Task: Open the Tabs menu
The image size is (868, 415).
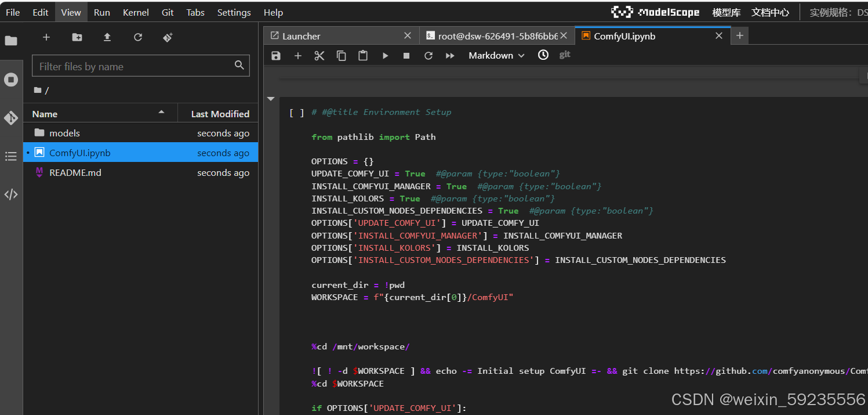Action: point(195,12)
